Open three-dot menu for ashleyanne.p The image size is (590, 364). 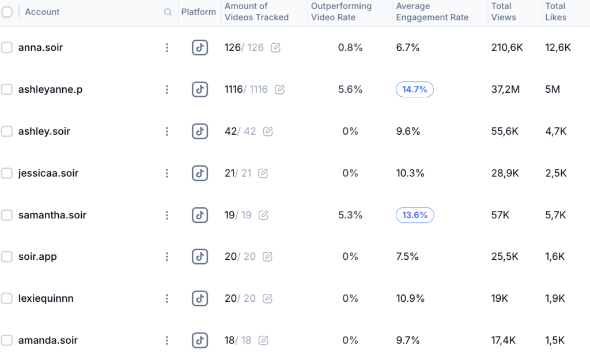(167, 89)
